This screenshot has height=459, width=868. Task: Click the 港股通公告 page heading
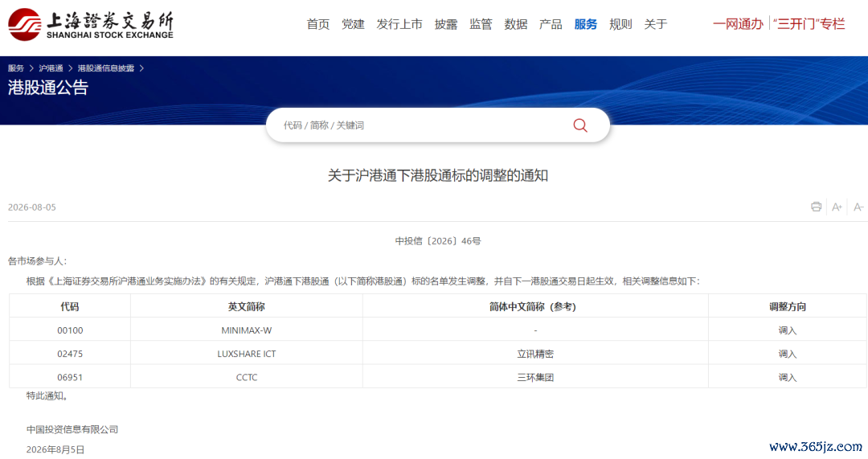pos(48,88)
